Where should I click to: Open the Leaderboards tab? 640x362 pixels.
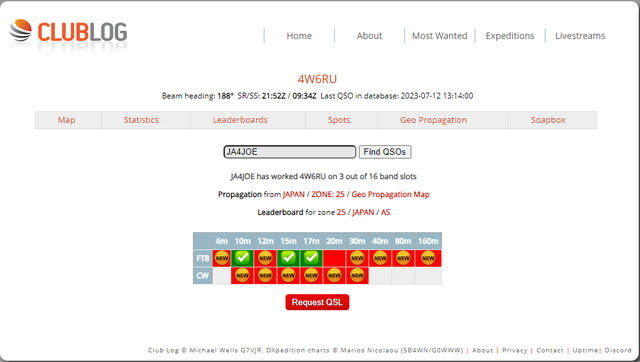click(240, 120)
